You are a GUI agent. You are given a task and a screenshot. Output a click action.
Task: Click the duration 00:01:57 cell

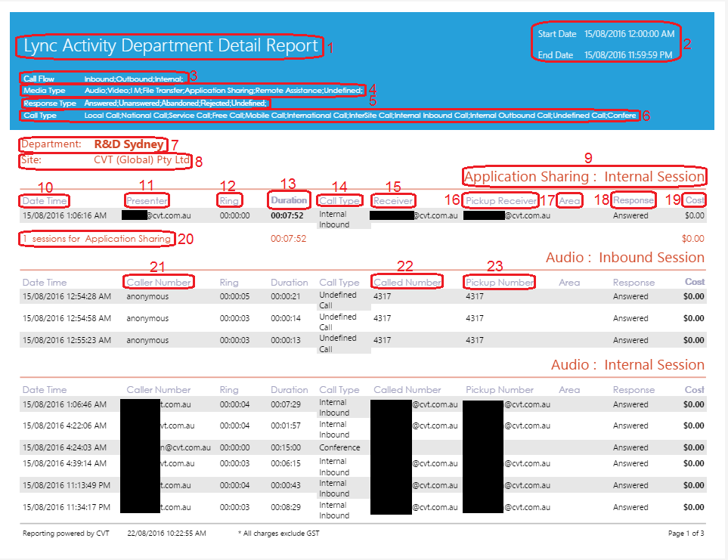(286, 426)
